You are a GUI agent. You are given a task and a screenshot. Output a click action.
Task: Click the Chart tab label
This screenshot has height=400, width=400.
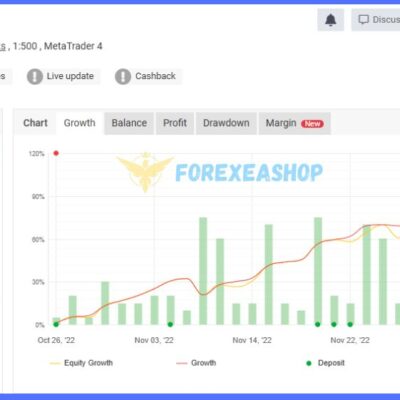coord(35,123)
